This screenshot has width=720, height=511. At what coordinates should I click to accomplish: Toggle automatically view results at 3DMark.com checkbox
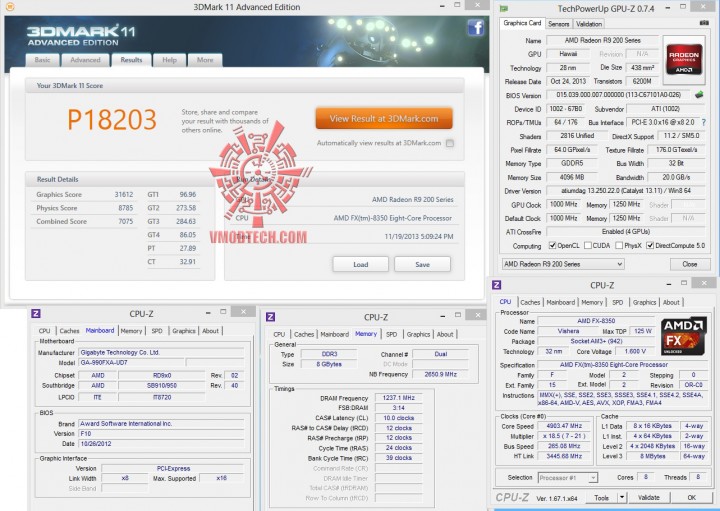click(x=450, y=143)
